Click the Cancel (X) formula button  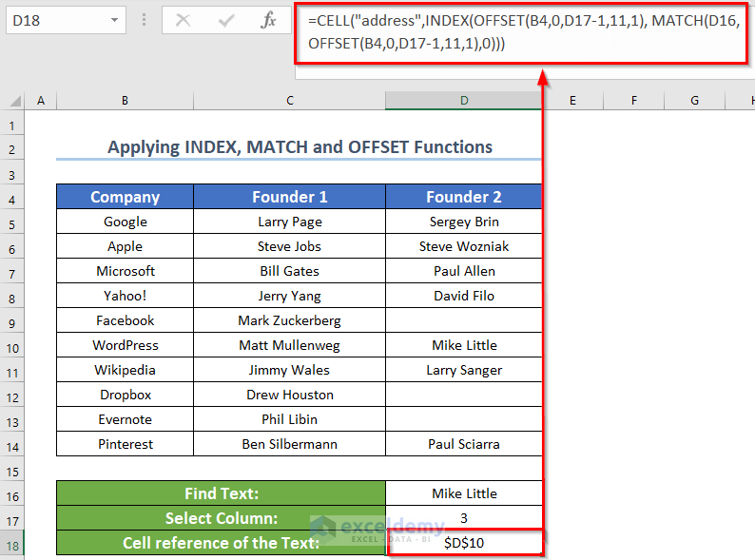pos(183,20)
